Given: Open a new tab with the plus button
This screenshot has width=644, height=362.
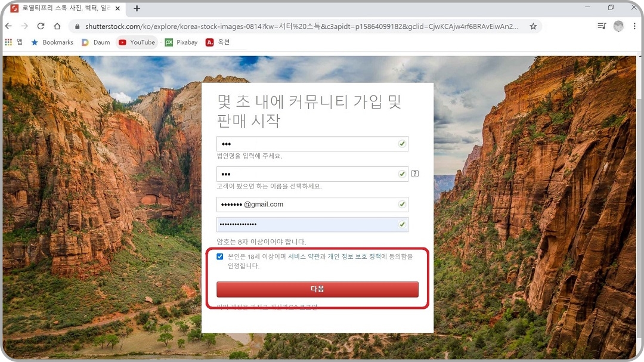Looking at the screenshot, I should tap(137, 8).
